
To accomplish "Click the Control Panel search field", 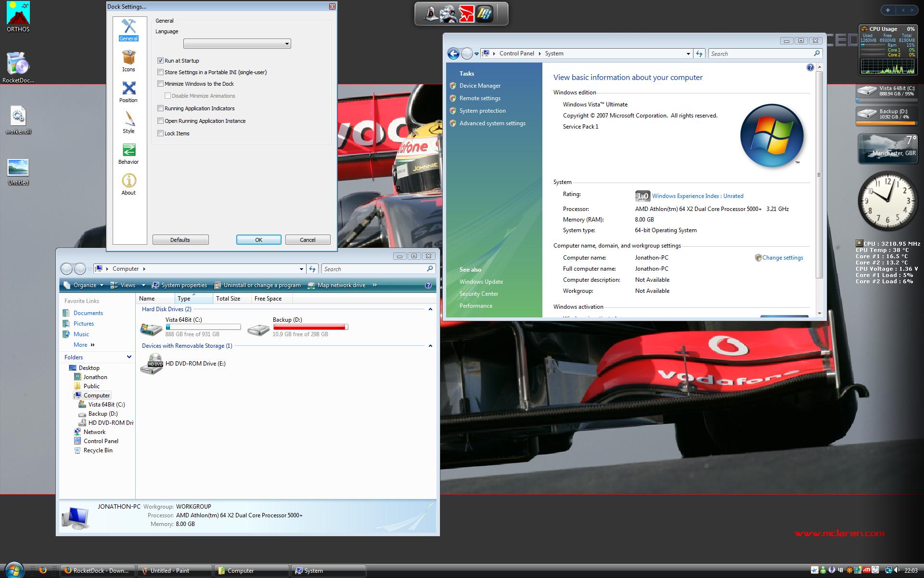I will pos(760,54).
